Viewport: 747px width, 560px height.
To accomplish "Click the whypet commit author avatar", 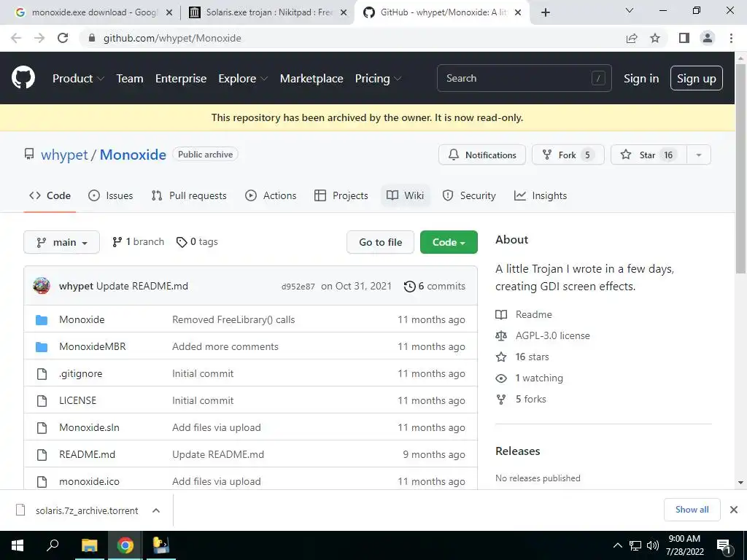I will coord(42,286).
